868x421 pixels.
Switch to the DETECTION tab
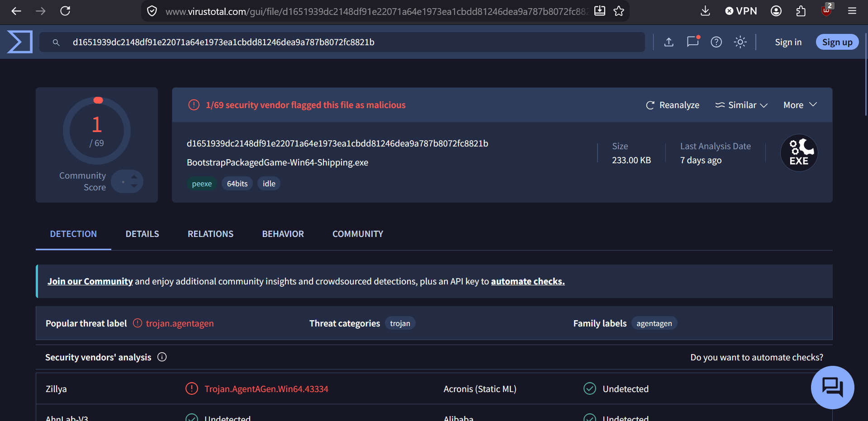pyautogui.click(x=73, y=234)
